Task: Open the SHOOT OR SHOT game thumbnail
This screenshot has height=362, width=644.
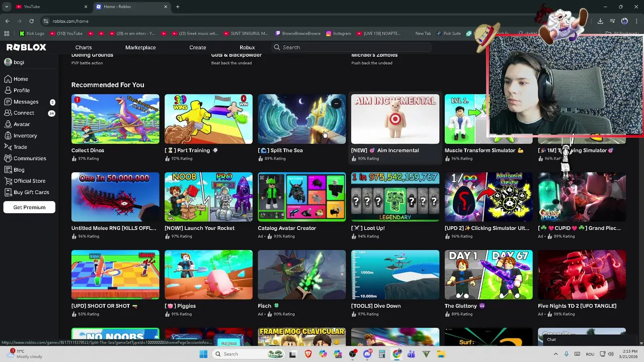Action: pos(115,275)
